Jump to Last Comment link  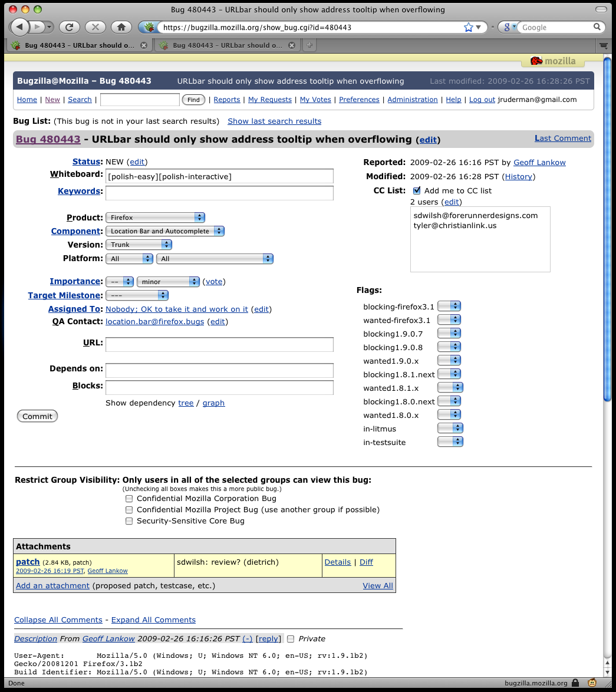point(562,138)
